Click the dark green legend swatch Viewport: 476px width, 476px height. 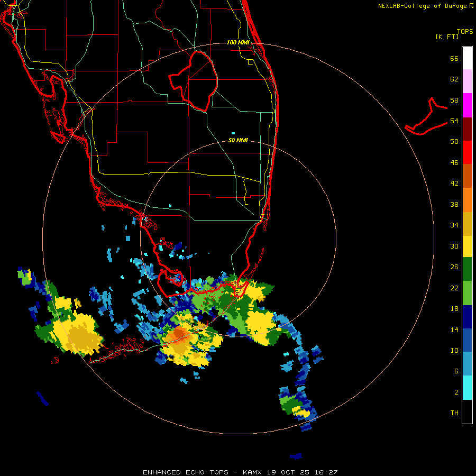coord(467,269)
